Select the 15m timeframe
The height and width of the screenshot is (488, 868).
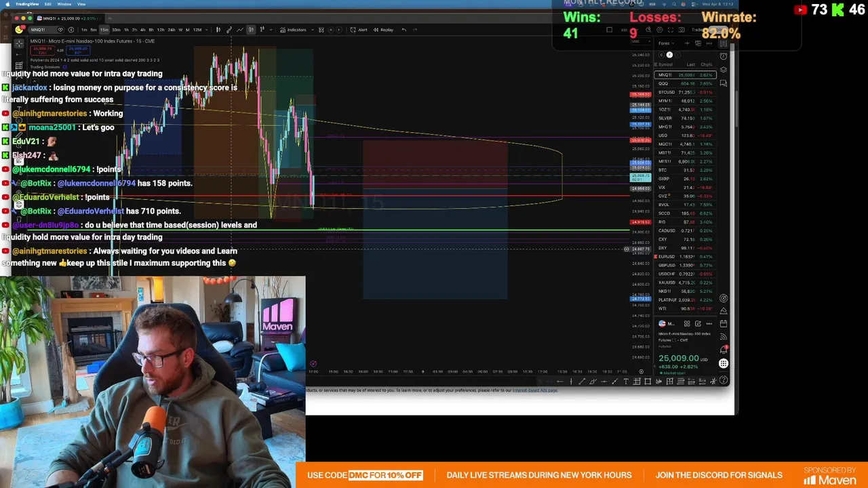pyautogui.click(x=104, y=30)
